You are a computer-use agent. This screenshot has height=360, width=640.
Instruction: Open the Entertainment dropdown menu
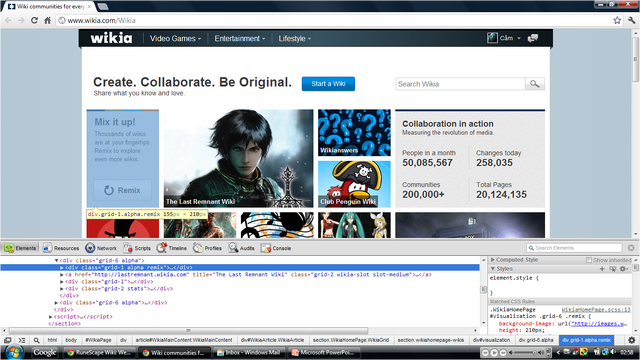pos(240,38)
